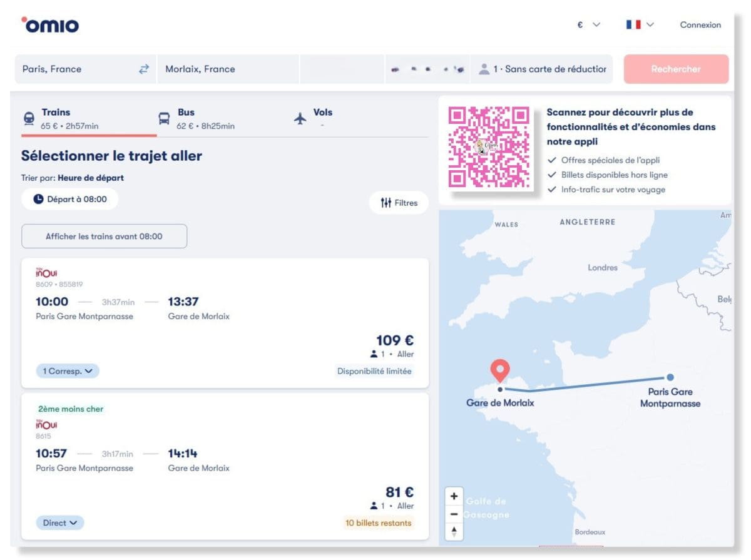This screenshot has width=751, height=560.
Task: Click the 81 € price
Action: coord(400,492)
